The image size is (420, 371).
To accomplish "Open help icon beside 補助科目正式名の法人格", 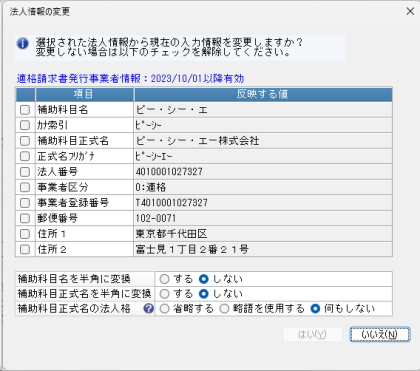I will pos(148,308).
